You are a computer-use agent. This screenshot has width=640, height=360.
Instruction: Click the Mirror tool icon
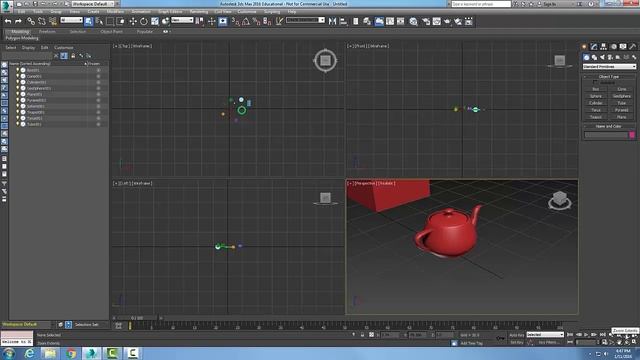click(332, 21)
